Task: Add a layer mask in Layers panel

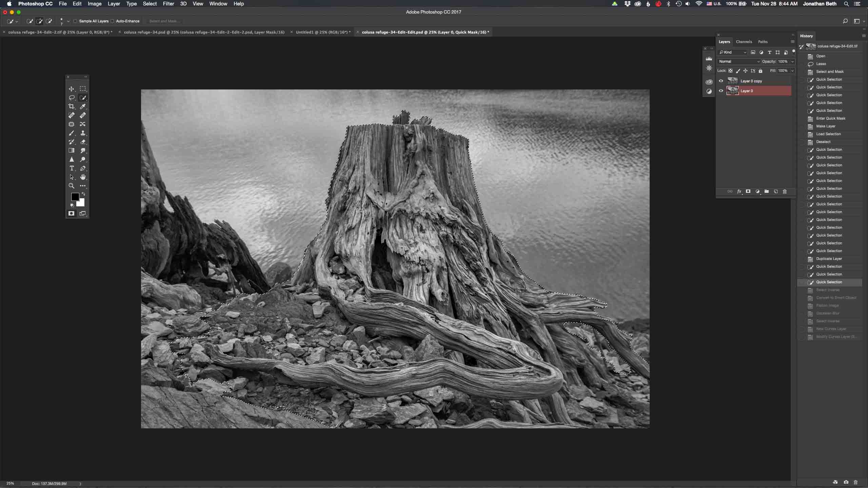Action: [748, 191]
